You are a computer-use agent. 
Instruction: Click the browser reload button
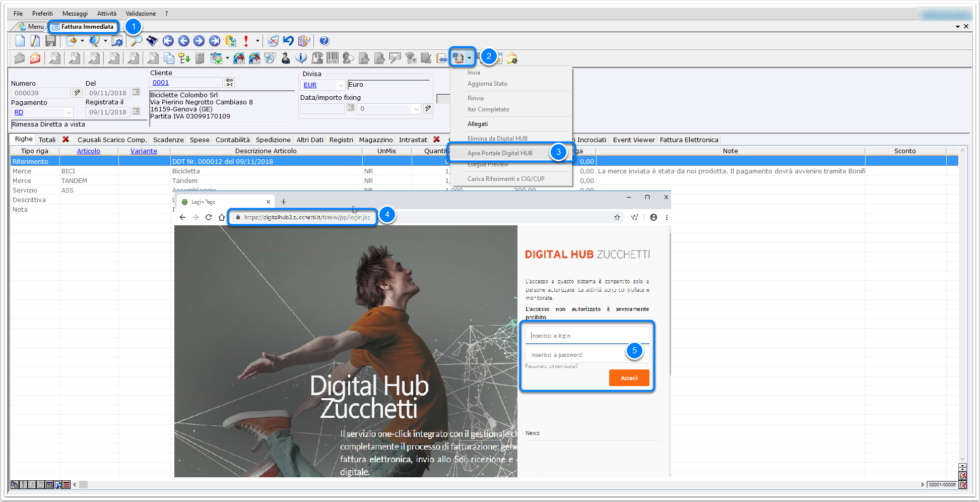(x=209, y=217)
